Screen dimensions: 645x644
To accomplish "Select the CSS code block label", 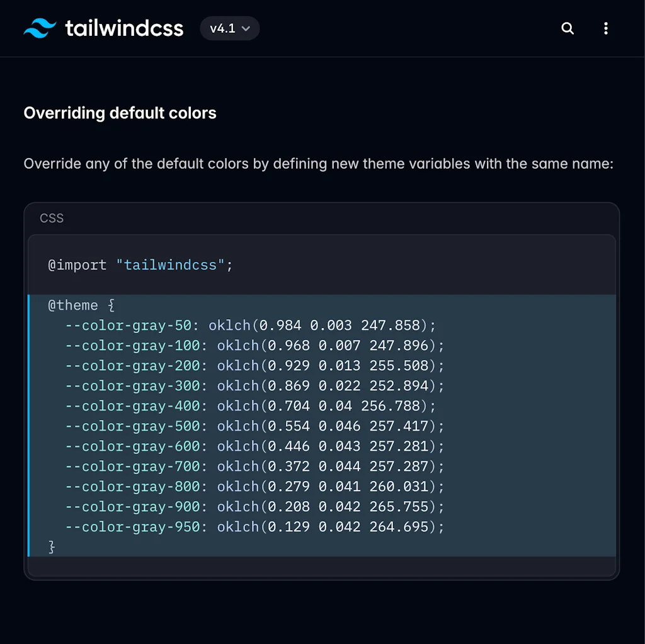I will [52, 218].
